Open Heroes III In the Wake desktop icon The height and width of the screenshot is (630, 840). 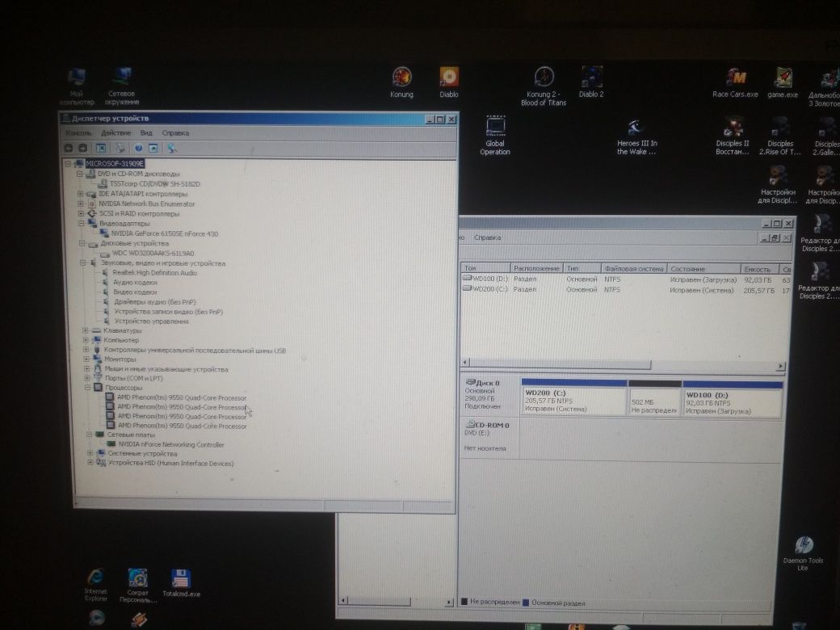coord(637,136)
